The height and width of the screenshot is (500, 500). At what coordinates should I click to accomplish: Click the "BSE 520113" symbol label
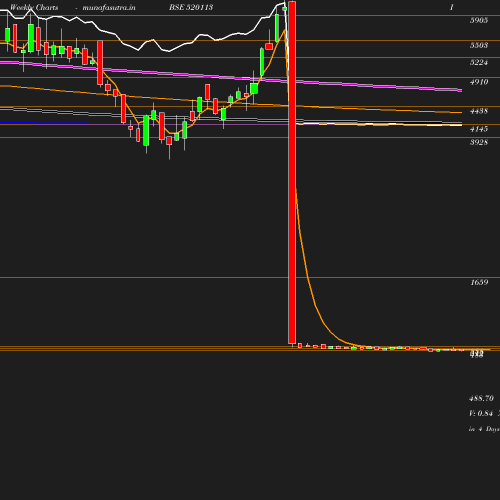point(191,7)
